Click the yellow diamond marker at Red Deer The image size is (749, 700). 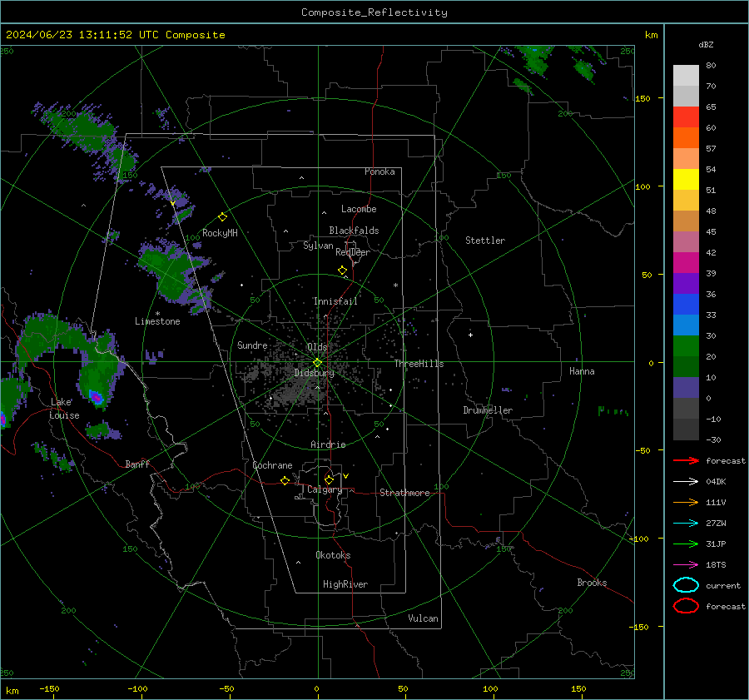click(x=343, y=271)
